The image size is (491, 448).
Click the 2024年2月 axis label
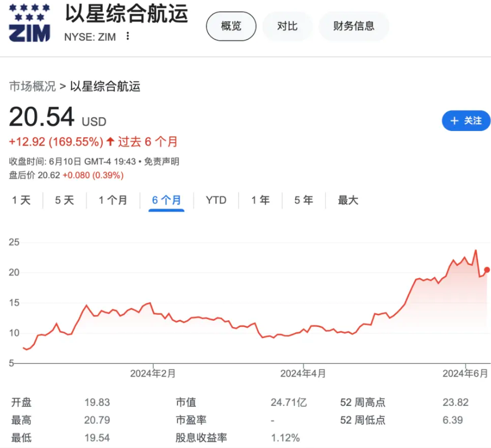pyautogui.click(x=153, y=373)
